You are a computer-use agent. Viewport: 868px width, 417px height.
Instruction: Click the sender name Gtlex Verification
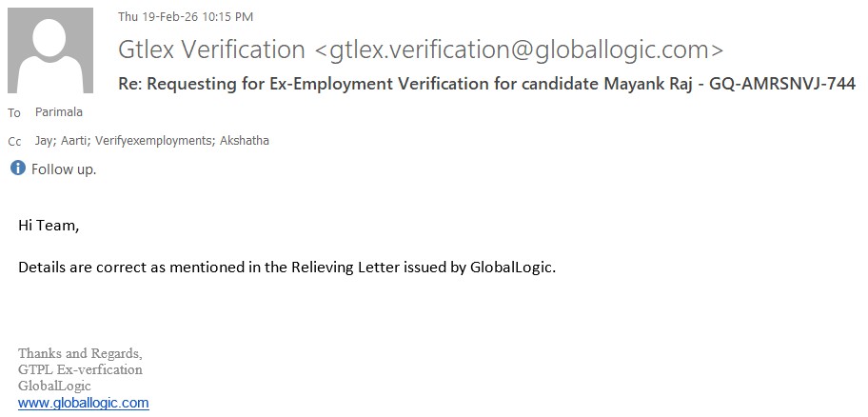tap(211, 50)
